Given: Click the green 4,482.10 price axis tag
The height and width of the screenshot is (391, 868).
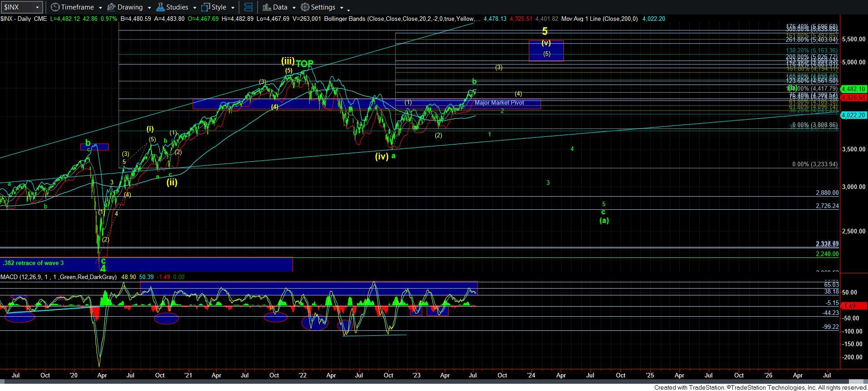Looking at the screenshot, I should (853, 89).
